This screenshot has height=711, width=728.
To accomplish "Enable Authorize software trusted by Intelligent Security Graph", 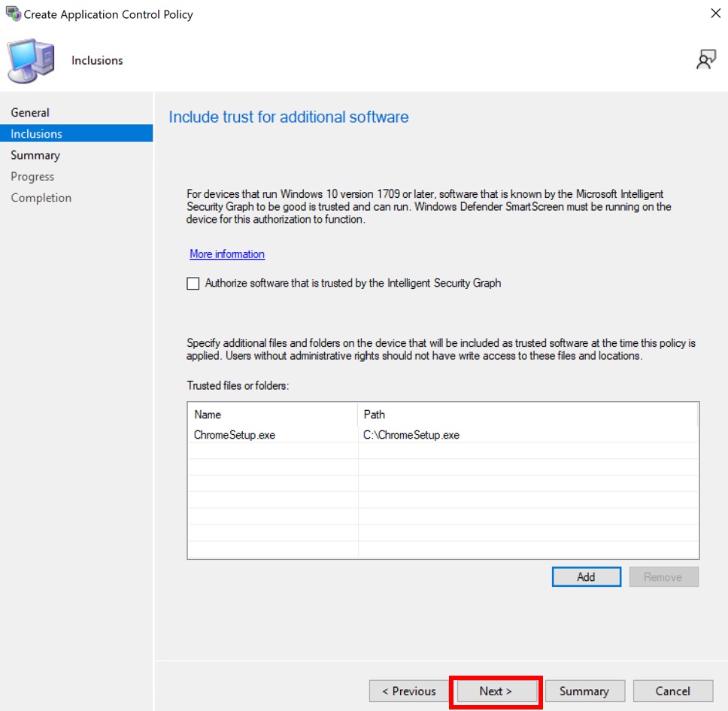I will click(193, 284).
